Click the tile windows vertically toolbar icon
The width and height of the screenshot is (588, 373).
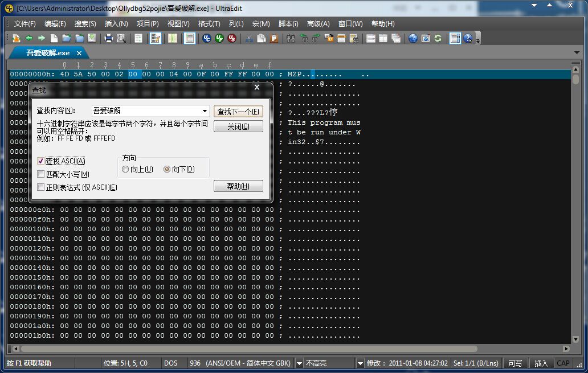(x=383, y=38)
